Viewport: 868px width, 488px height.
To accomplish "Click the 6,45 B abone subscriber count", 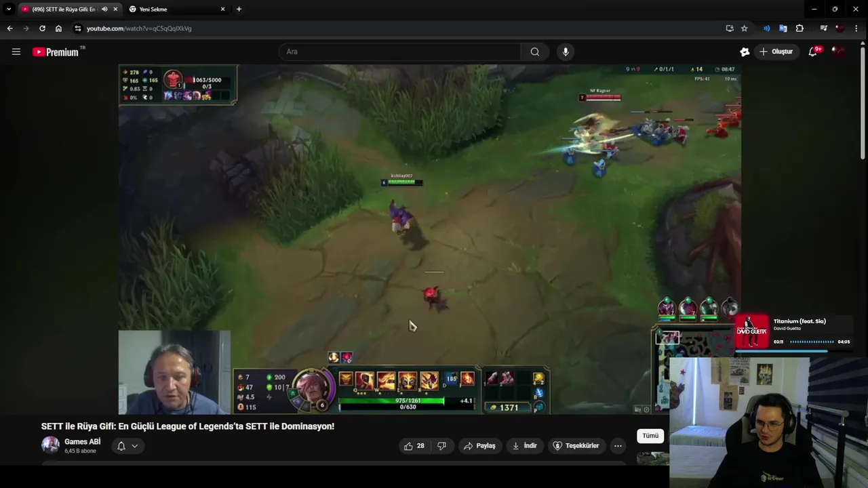I will 80,451.
